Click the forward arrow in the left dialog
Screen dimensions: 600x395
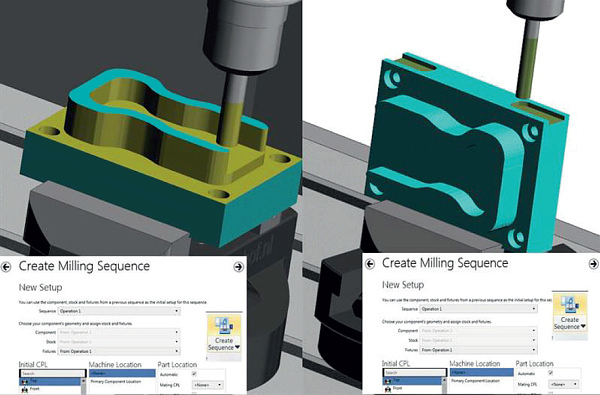coord(238,267)
